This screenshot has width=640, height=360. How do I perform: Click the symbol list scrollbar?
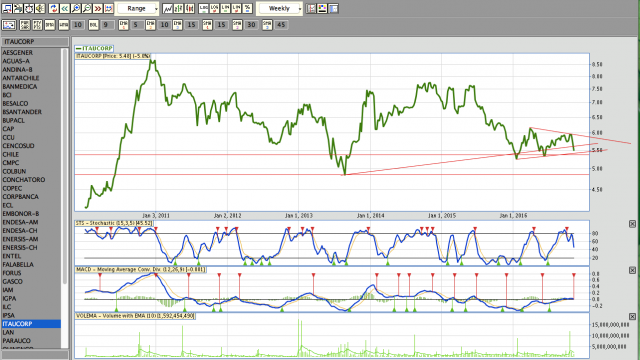pyautogui.click(x=64, y=166)
